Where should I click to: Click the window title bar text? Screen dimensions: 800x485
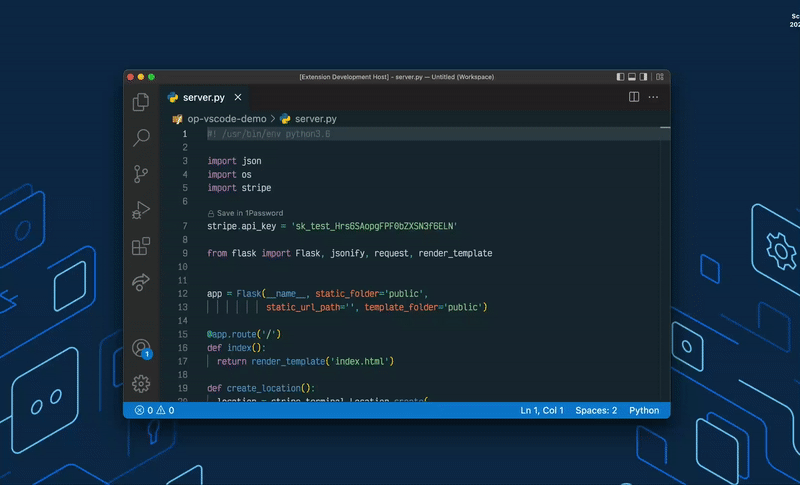(396, 77)
